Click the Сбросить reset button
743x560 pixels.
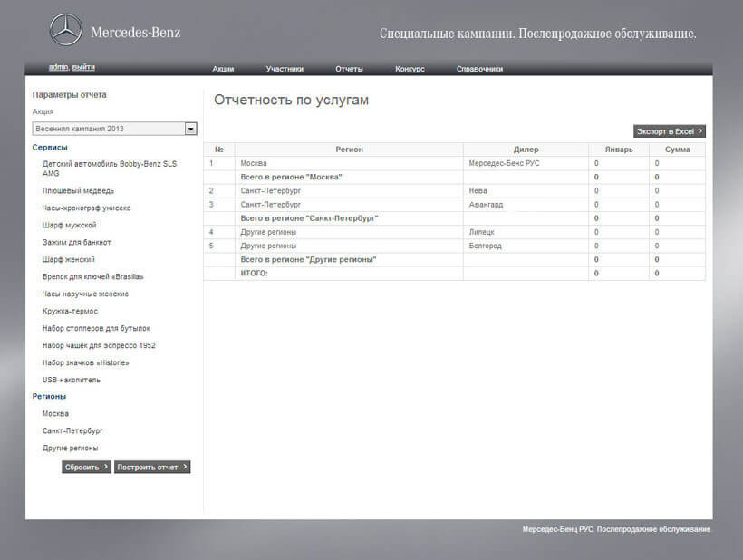[x=86, y=468]
